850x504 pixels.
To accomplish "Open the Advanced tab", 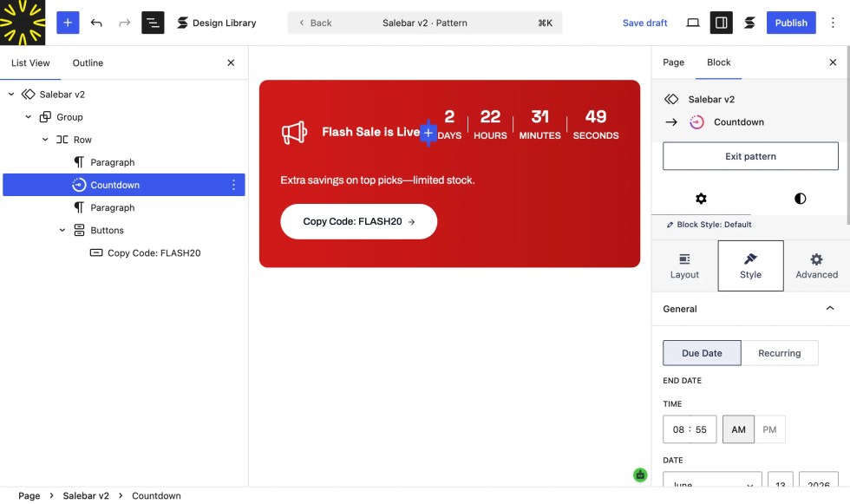I will point(816,266).
